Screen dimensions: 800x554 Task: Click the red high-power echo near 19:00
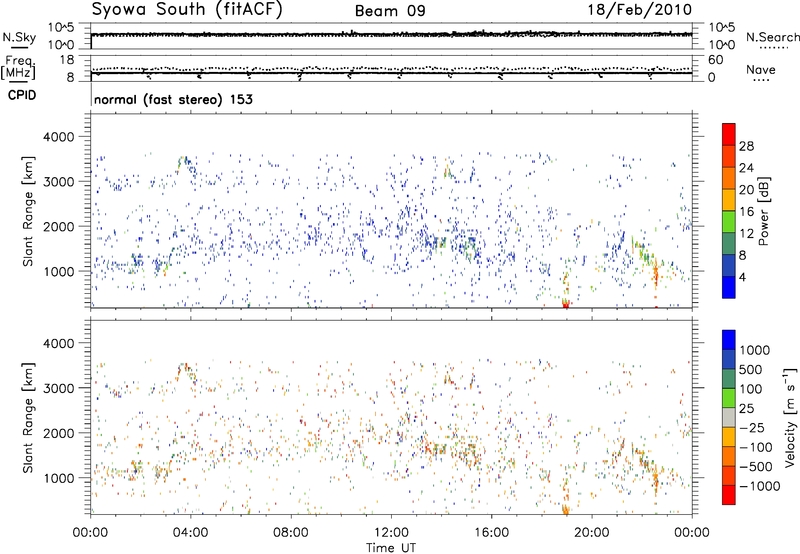tap(565, 305)
